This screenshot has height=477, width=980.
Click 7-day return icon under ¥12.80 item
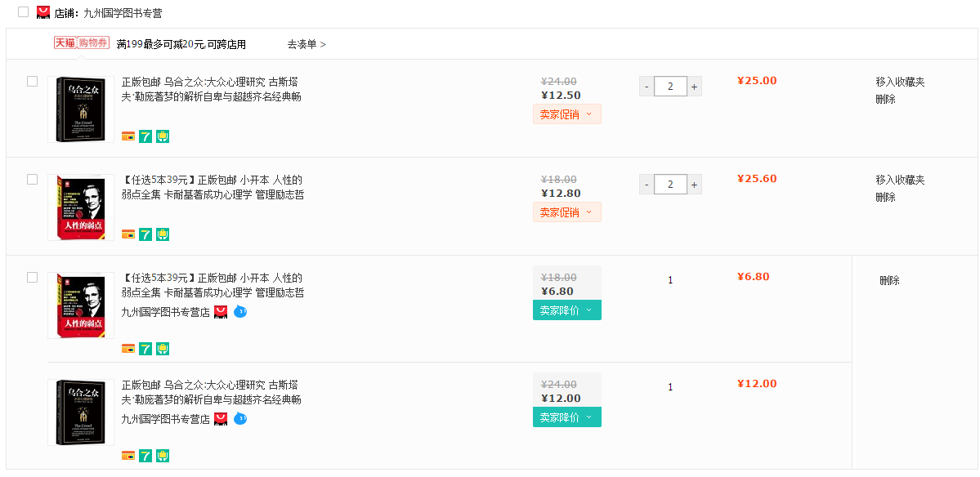145,234
